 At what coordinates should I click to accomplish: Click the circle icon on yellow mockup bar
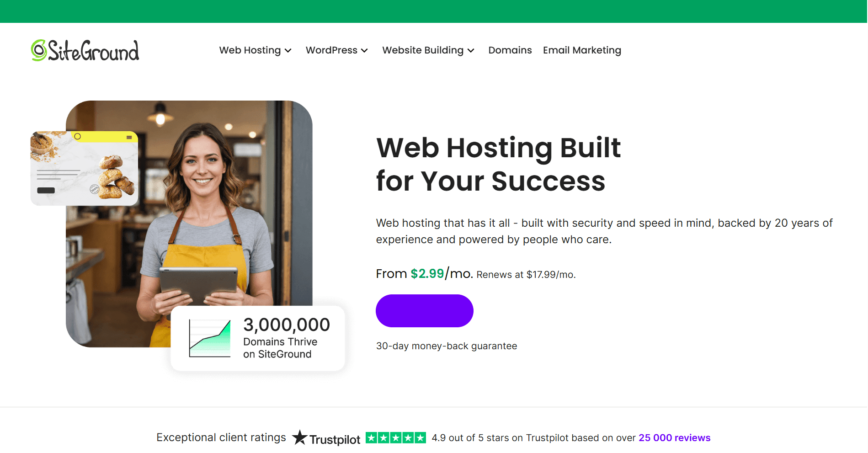[78, 136]
